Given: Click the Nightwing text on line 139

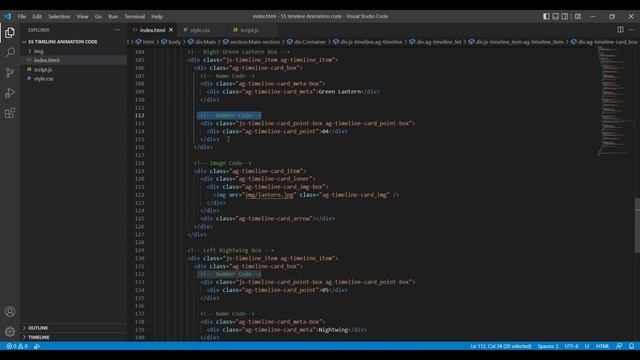Looking at the screenshot, I should [333, 329].
